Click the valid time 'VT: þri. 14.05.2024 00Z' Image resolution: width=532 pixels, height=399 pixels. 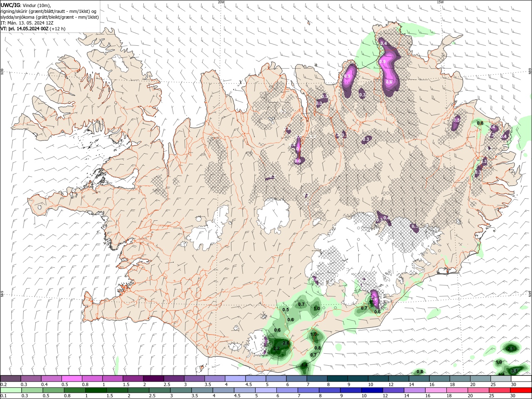coord(25,29)
